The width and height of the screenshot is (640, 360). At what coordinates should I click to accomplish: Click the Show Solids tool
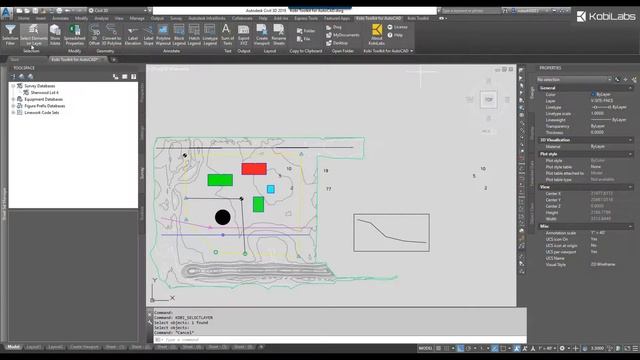tap(55, 35)
